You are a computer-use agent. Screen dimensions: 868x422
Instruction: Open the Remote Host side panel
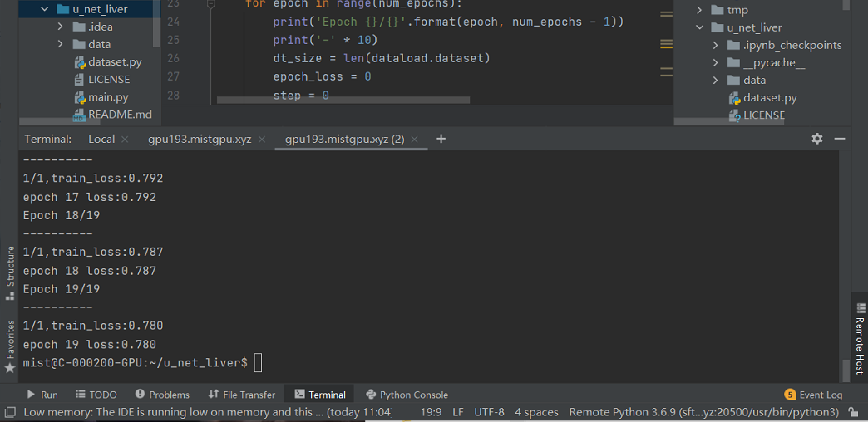point(860,338)
